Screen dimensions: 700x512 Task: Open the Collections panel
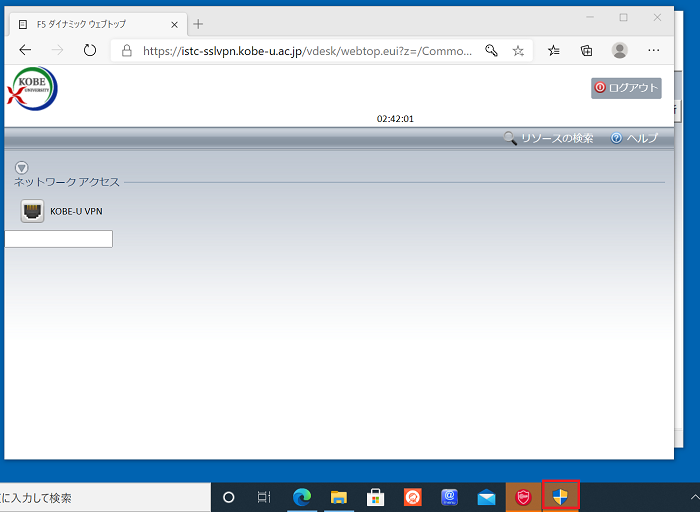pos(586,50)
